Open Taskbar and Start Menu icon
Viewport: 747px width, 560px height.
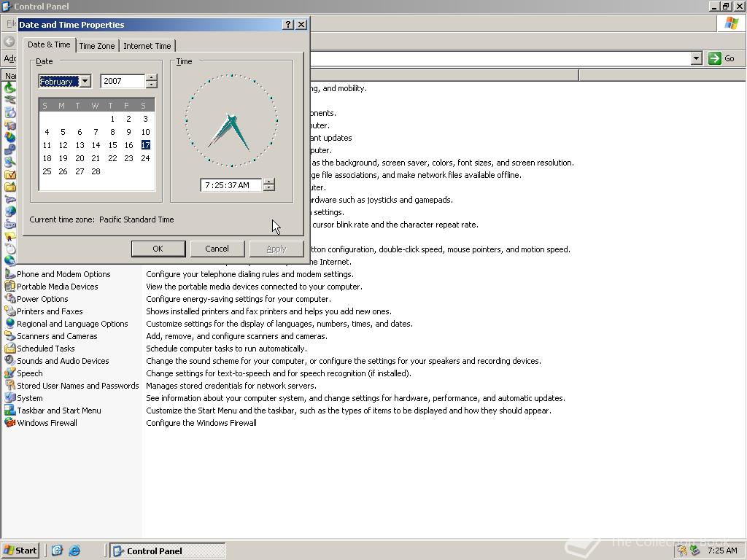click(x=10, y=410)
